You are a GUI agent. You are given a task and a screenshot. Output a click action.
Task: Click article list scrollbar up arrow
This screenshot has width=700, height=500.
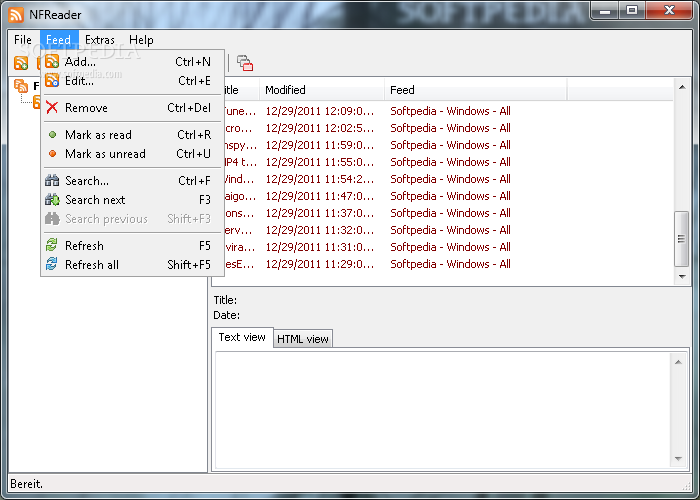click(682, 88)
